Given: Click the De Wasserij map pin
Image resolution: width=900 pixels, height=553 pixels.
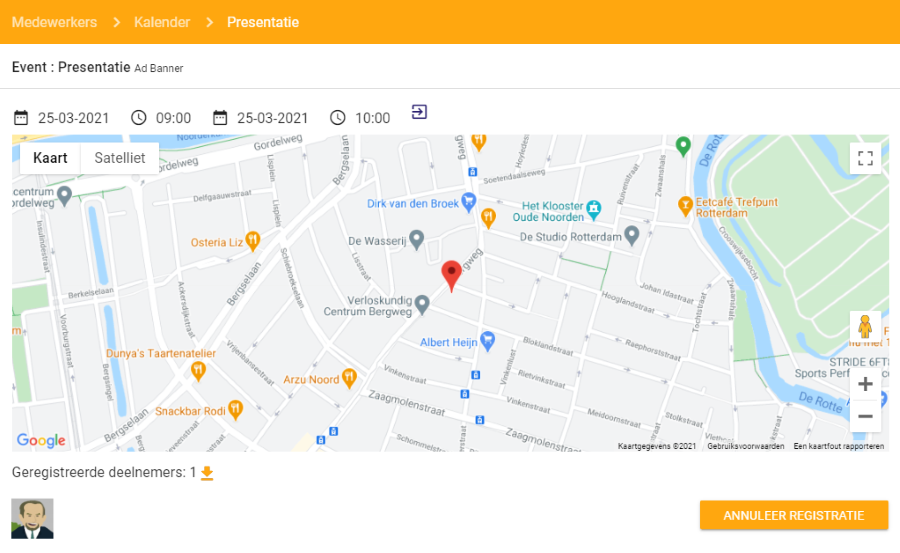Looking at the screenshot, I should tap(417, 240).
